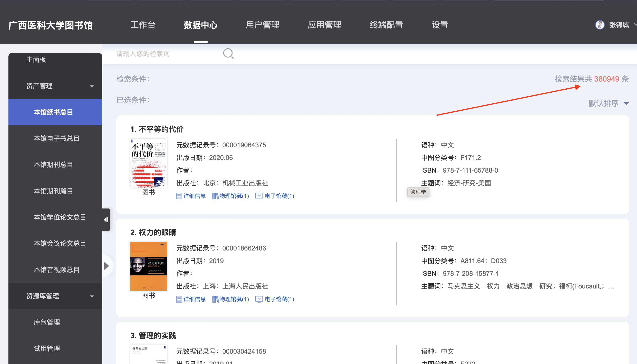
Task: Open the 终端配置 top menu
Action: pos(386,25)
